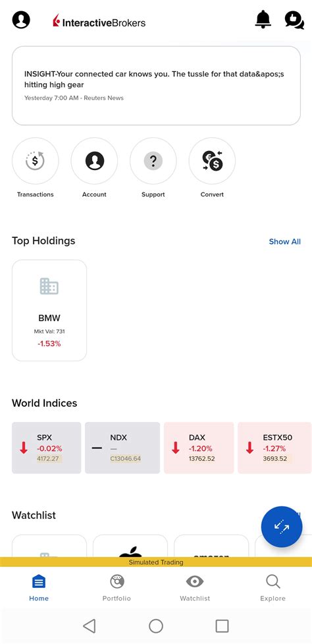Open the feedback chat icon

pos(294,20)
